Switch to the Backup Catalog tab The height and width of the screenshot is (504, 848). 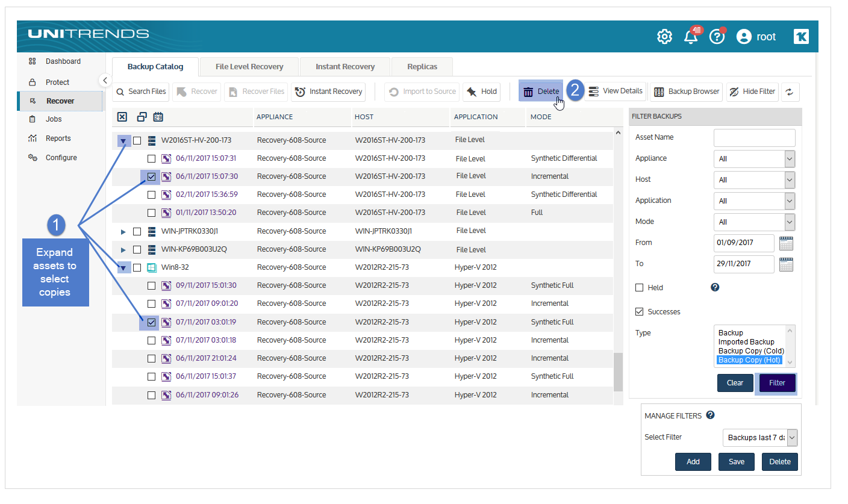pos(155,67)
